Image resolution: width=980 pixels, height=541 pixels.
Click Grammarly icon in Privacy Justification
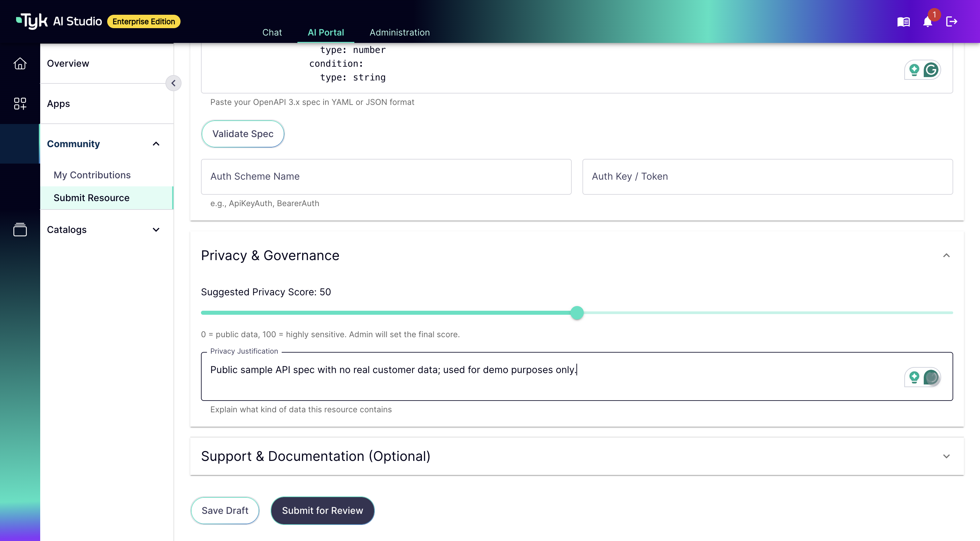click(x=931, y=377)
